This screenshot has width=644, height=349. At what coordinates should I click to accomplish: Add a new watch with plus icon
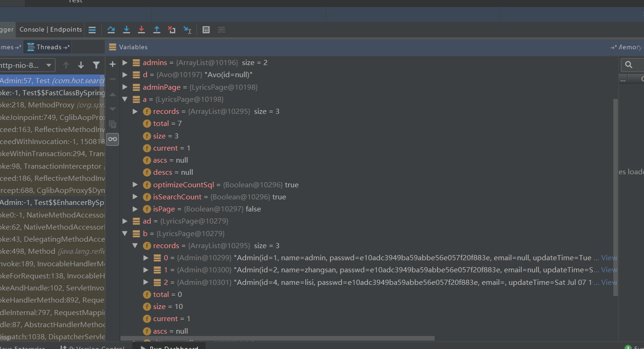[x=112, y=64]
